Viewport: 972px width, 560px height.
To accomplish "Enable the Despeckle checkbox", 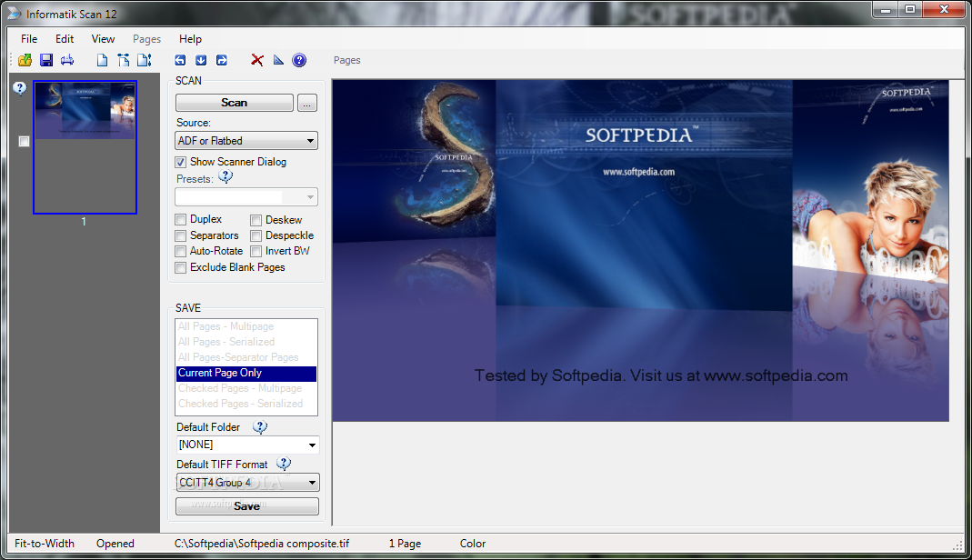I will pyautogui.click(x=256, y=235).
